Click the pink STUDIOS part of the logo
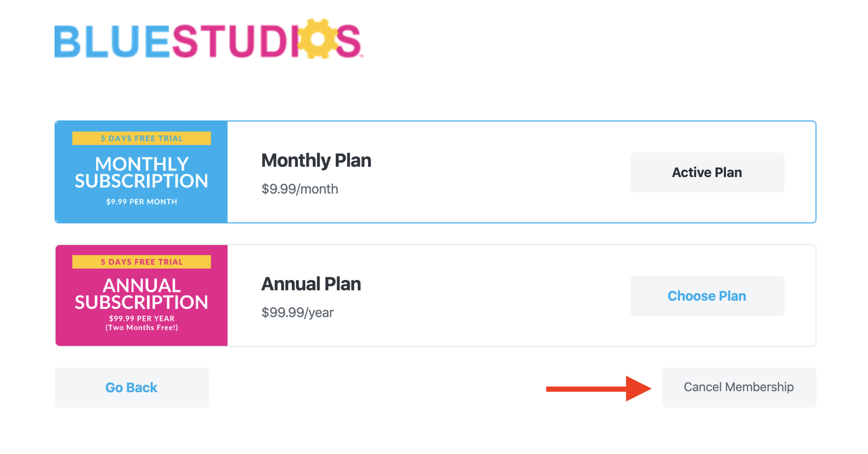 266,40
